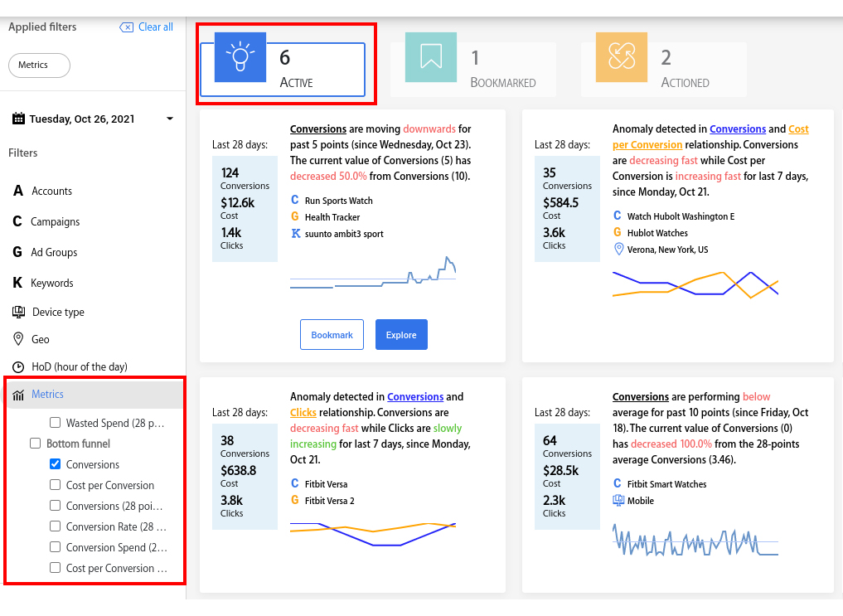Expand the Accounts filter
The image size is (843, 616).
(x=51, y=191)
